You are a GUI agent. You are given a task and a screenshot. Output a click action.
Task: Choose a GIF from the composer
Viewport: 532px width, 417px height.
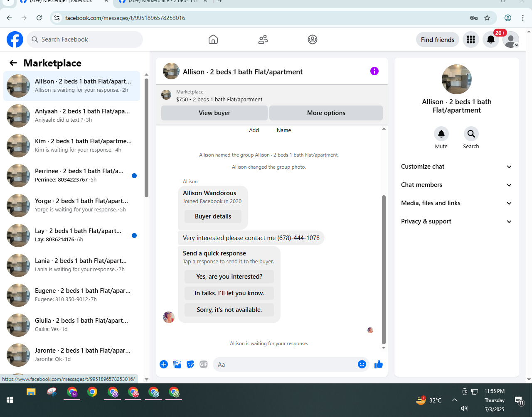[204, 364]
